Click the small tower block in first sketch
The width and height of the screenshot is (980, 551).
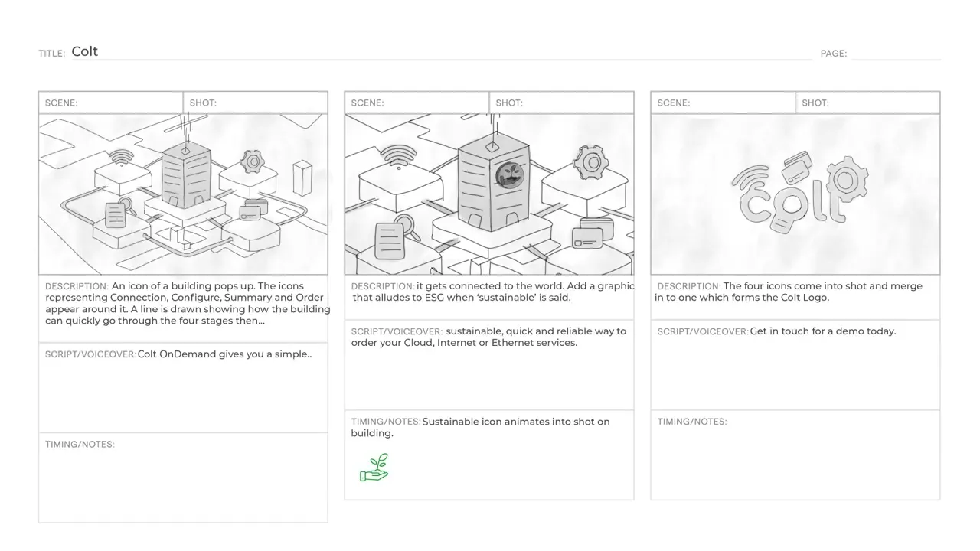[302, 178]
